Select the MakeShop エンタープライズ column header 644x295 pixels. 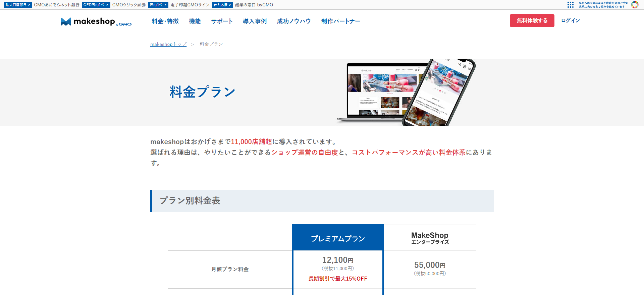[x=430, y=238]
